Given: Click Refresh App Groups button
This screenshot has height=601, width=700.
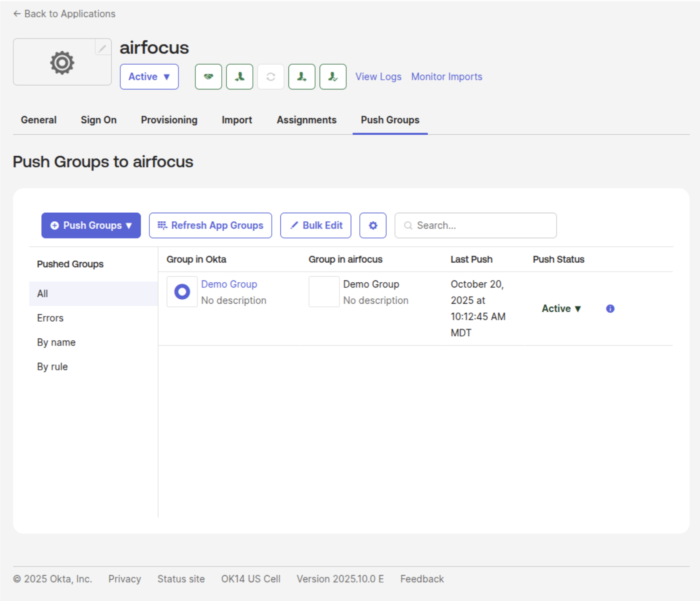Looking at the screenshot, I should (210, 225).
